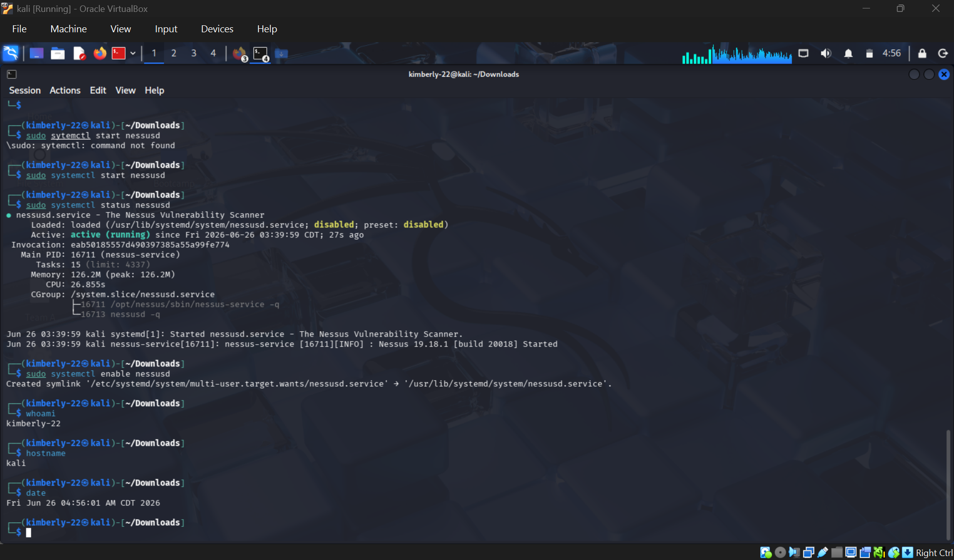Image resolution: width=954 pixels, height=560 pixels.
Task: Click the 'Fri Jun 26 04:56:01 AM CDT 2026' output
Action: pos(83,503)
